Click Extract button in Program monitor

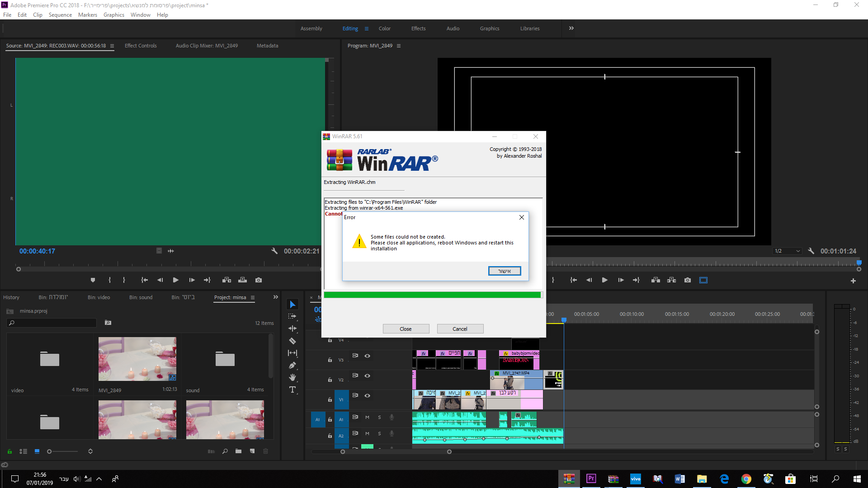coord(672,280)
